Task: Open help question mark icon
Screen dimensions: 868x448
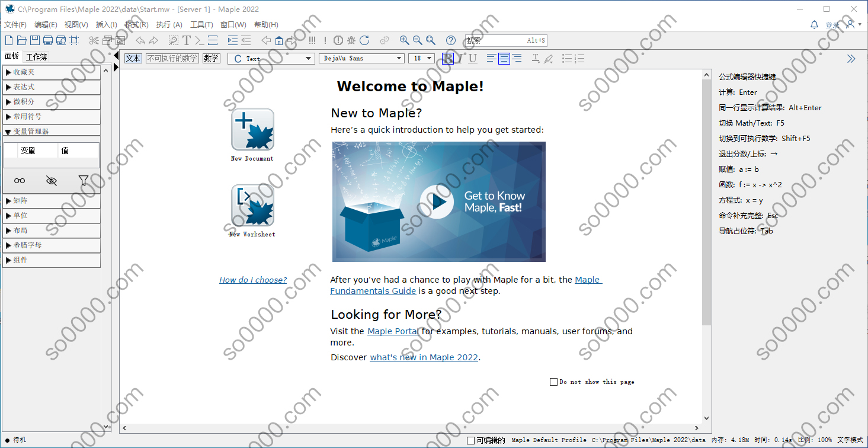Action: (x=451, y=40)
